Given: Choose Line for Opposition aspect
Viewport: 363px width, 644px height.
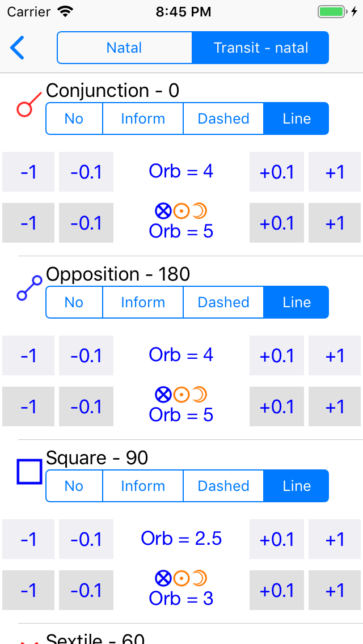Looking at the screenshot, I should tap(297, 302).
